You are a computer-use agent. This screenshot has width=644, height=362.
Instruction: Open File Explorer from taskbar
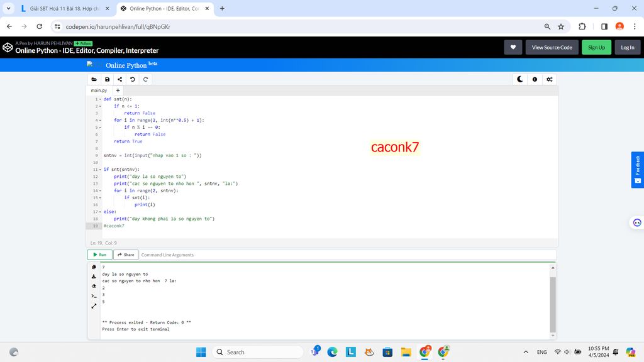406,352
